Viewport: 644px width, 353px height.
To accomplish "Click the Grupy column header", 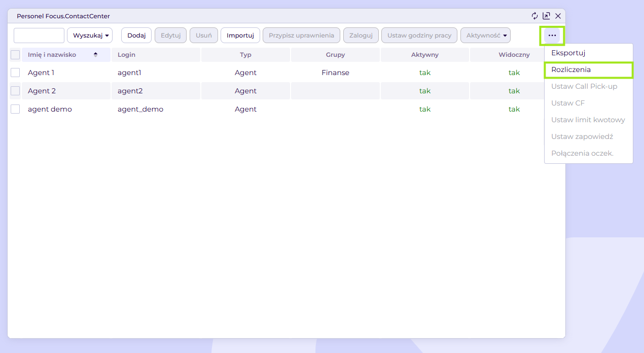I will (335, 55).
